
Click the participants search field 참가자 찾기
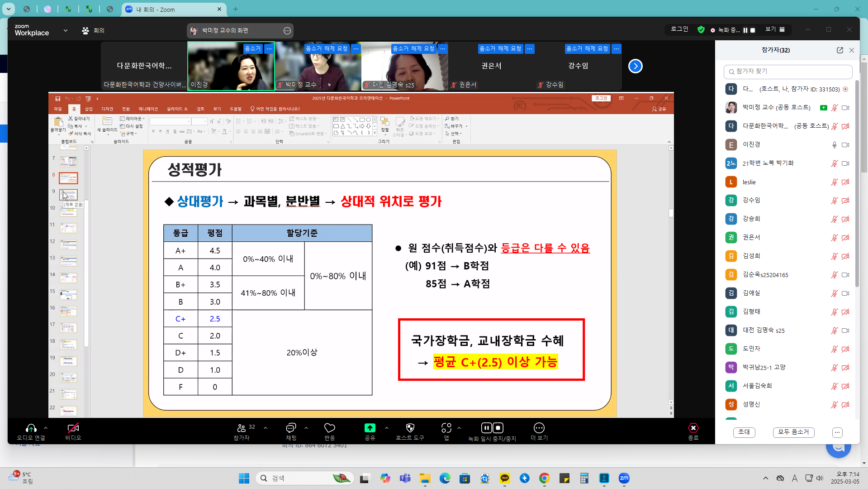coord(788,72)
